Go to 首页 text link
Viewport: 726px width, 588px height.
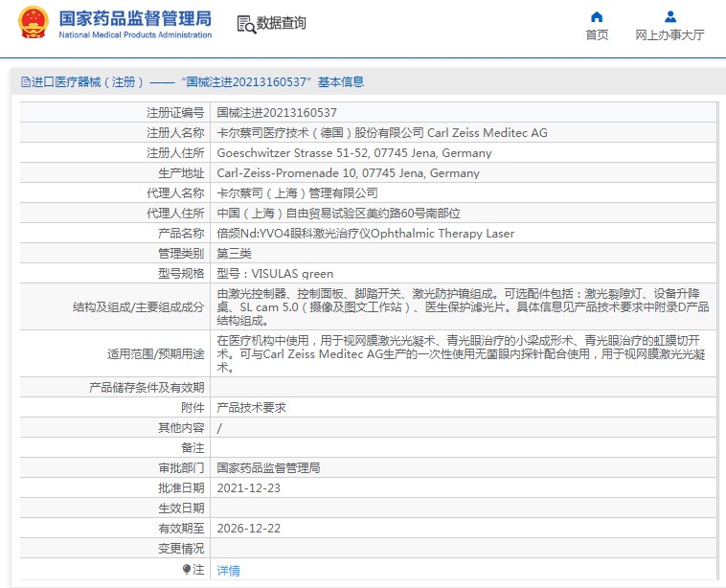click(597, 35)
